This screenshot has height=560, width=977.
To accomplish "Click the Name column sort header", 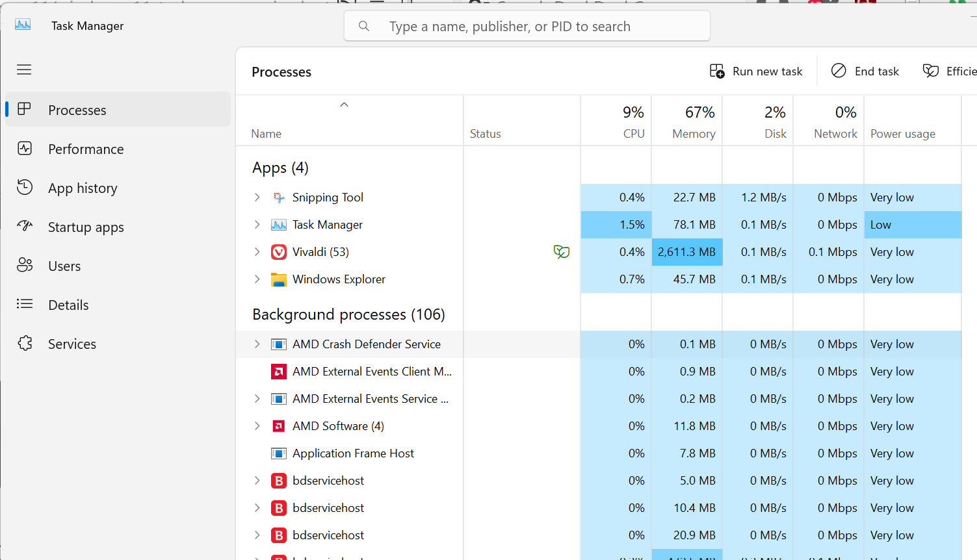I will [x=350, y=121].
